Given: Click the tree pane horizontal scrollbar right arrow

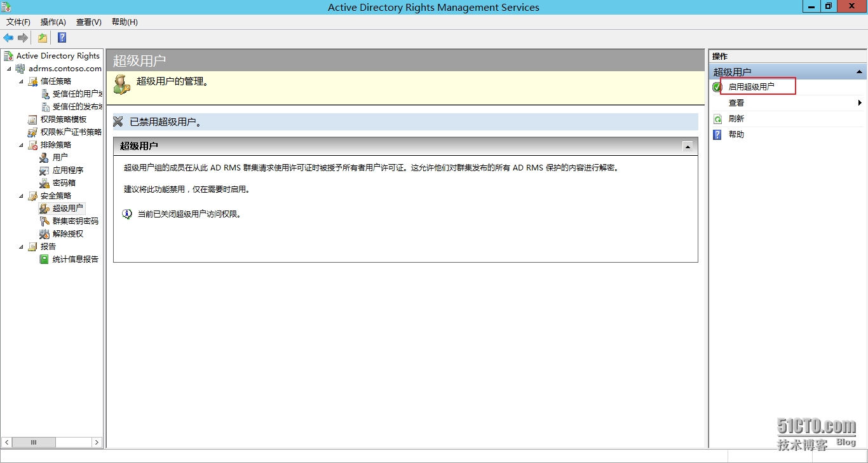Looking at the screenshot, I should pos(97,442).
